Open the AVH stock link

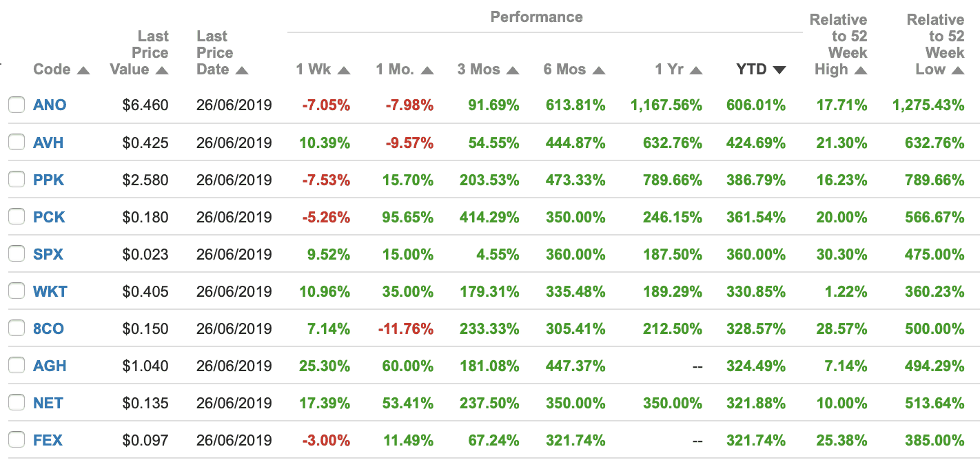click(x=48, y=143)
